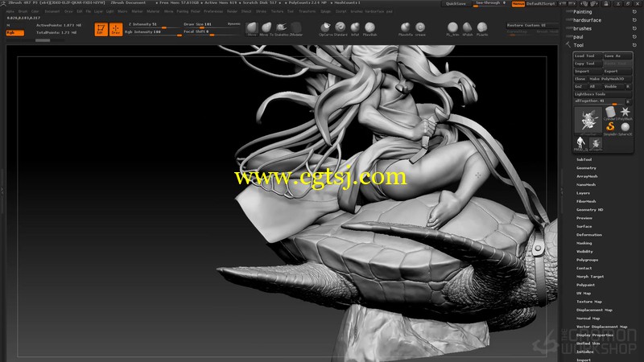The image size is (644, 362).
Task: Select the ClipCurve brush icon
Action: [325, 27]
